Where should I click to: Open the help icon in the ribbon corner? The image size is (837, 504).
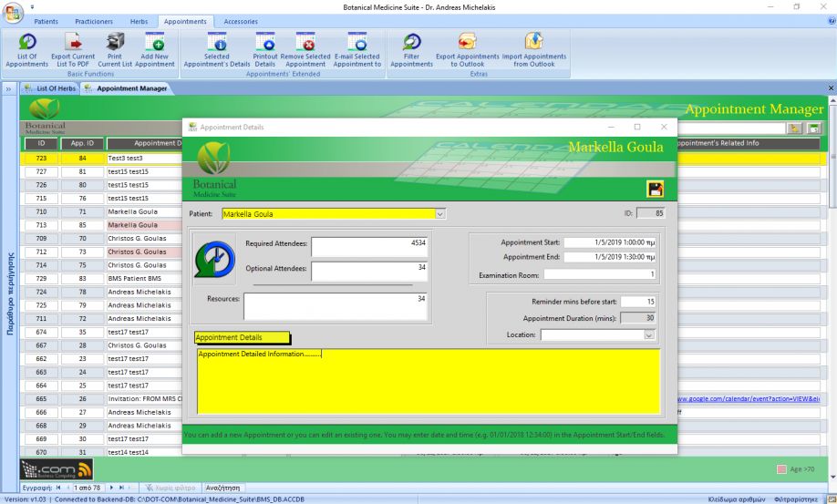[x=832, y=21]
